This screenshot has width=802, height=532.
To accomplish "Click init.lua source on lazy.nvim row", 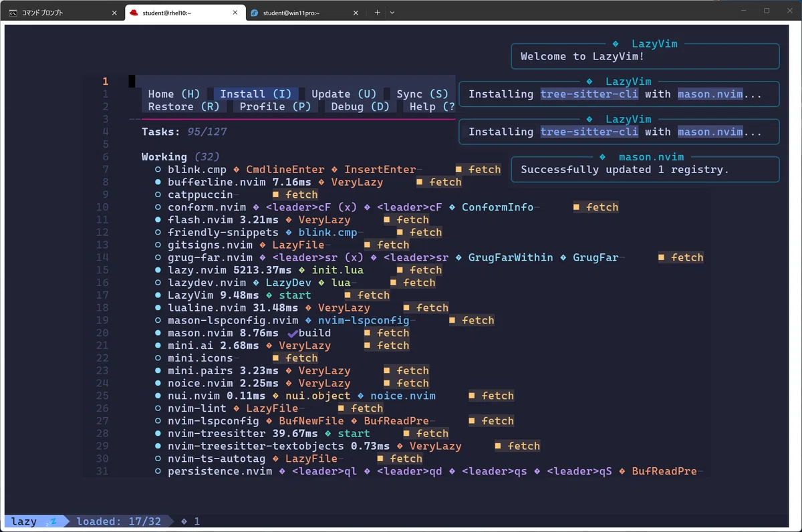I will coord(338,270).
